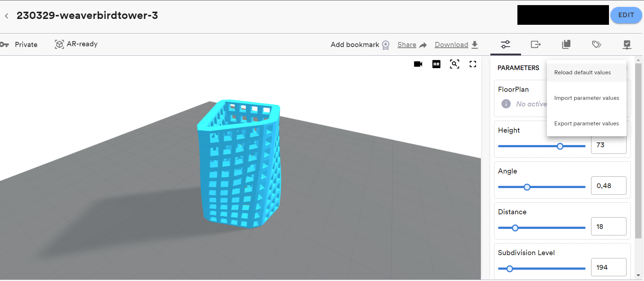This screenshot has width=644, height=281.
Task: Click the Height slider handle
Action: [x=560, y=146]
